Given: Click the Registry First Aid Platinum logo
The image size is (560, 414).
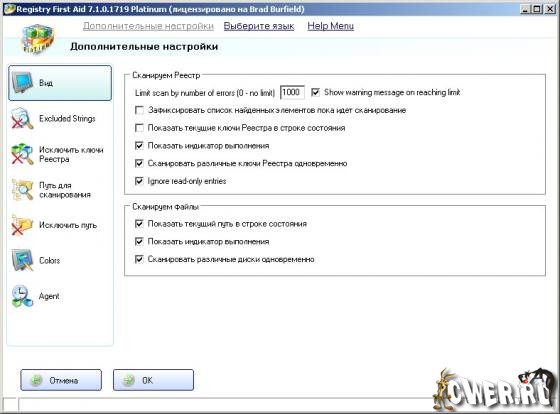Looking at the screenshot, I should (x=37, y=39).
